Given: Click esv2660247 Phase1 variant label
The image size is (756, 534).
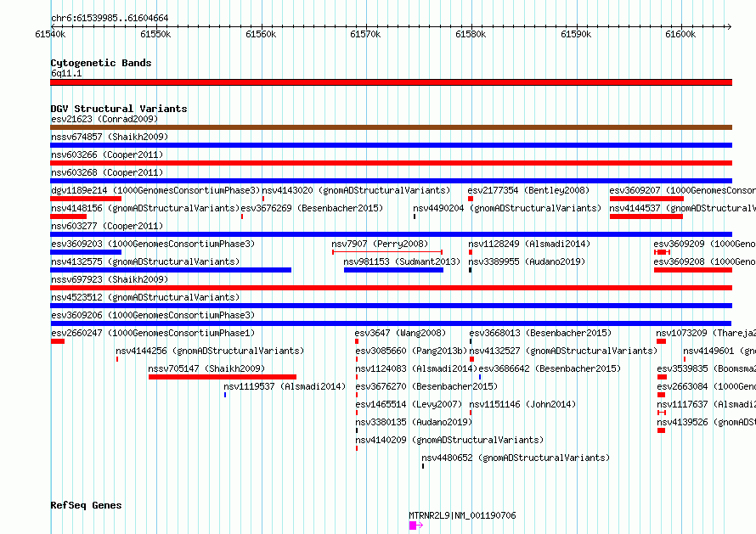Looking at the screenshot, I should click(x=153, y=333).
